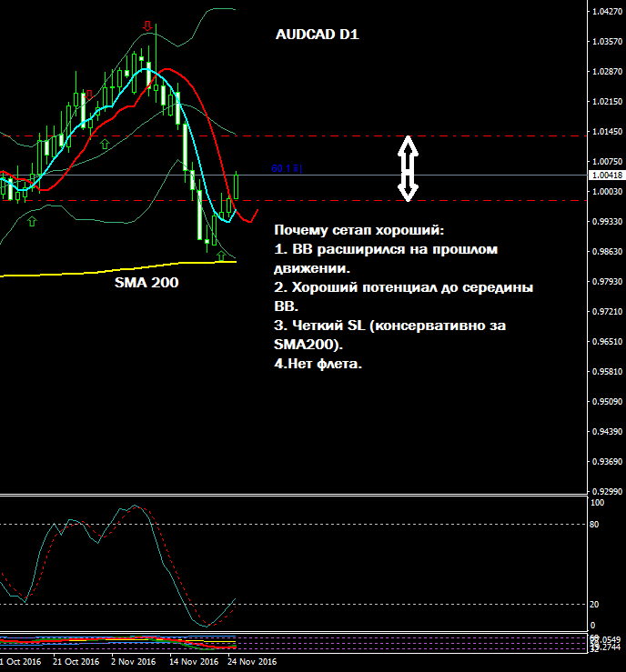This screenshot has width=626, height=672.
Task: Click the 24 Nov 2016 date label
Action: (x=252, y=662)
